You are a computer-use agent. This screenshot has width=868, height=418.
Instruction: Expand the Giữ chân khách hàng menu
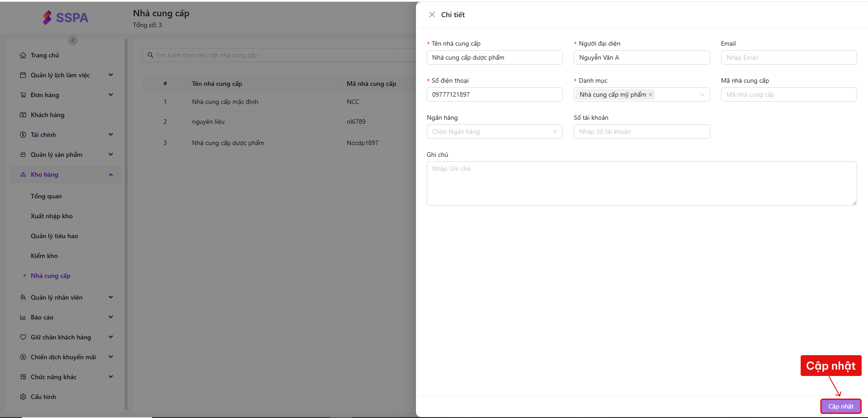(x=111, y=337)
